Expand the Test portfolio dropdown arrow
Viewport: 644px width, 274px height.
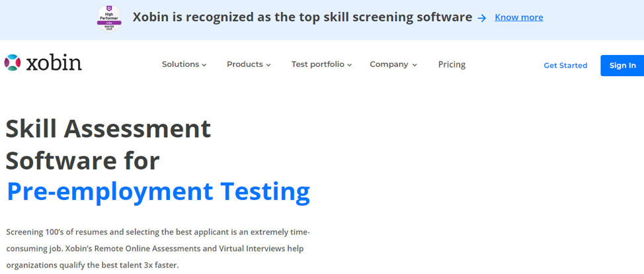pyautogui.click(x=350, y=65)
